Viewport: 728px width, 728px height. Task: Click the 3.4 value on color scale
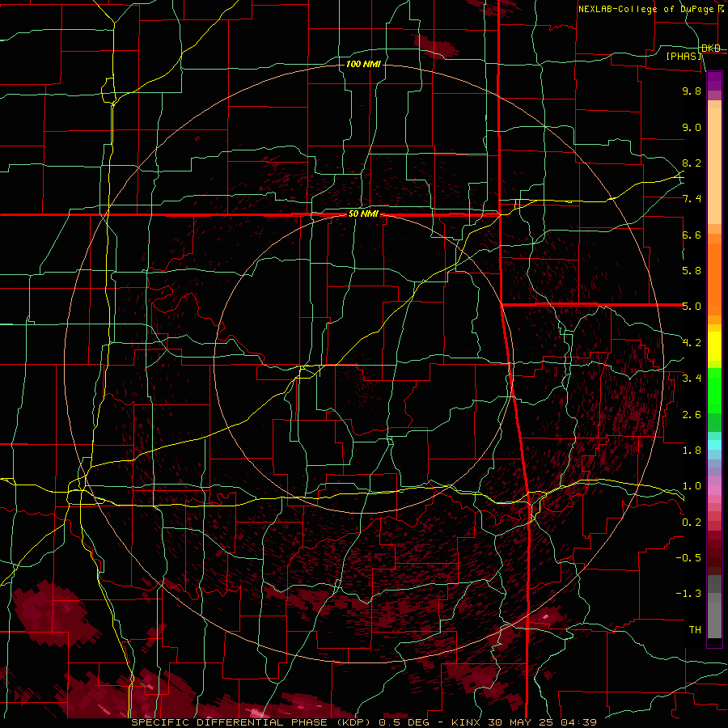point(692,379)
